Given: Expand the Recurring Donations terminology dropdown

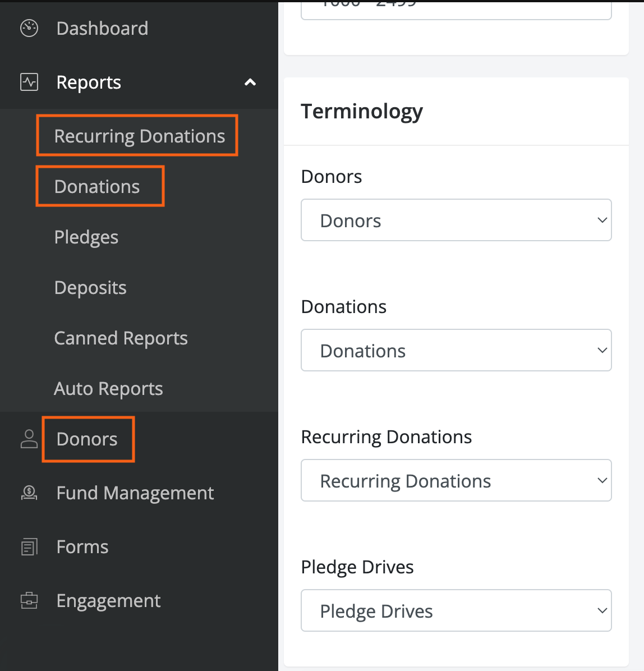Looking at the screenshot, I should tap(456, 481).
